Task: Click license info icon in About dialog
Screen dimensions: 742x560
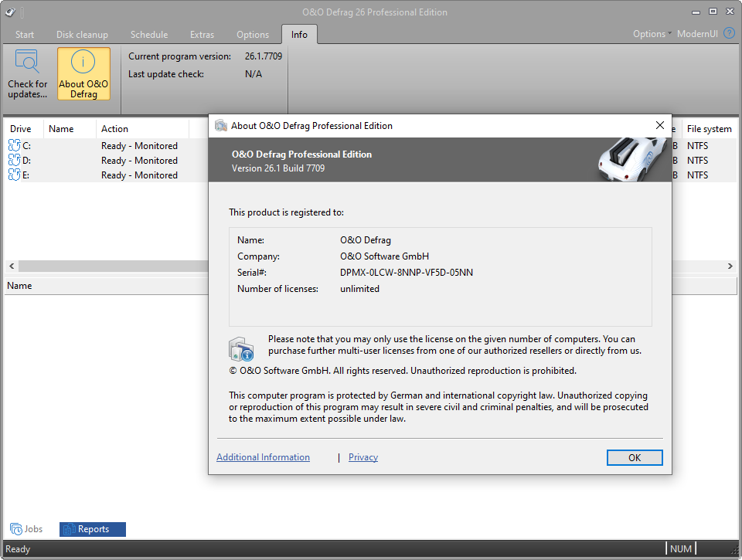Action: (x=241, y=349)
